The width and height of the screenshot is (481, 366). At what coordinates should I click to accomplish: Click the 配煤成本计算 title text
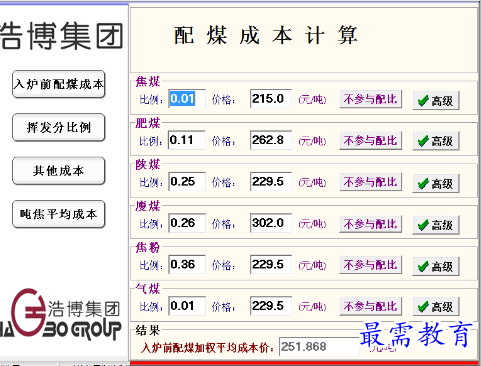[x=266, y=35]
